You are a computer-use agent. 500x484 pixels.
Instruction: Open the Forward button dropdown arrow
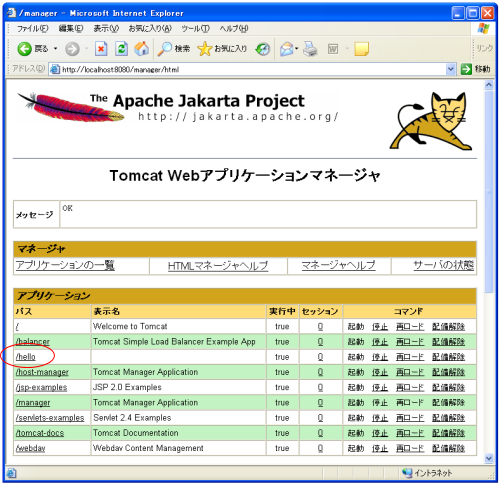point(87,49)
